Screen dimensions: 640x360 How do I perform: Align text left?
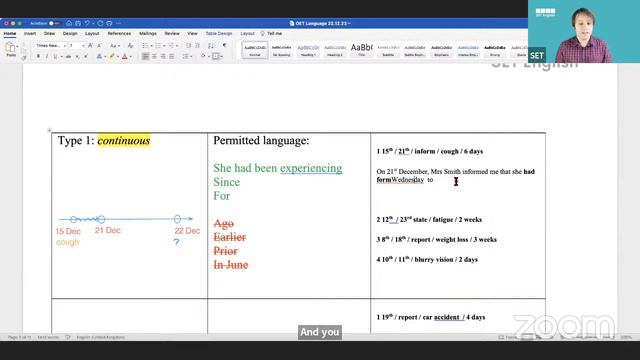[146, 56]
